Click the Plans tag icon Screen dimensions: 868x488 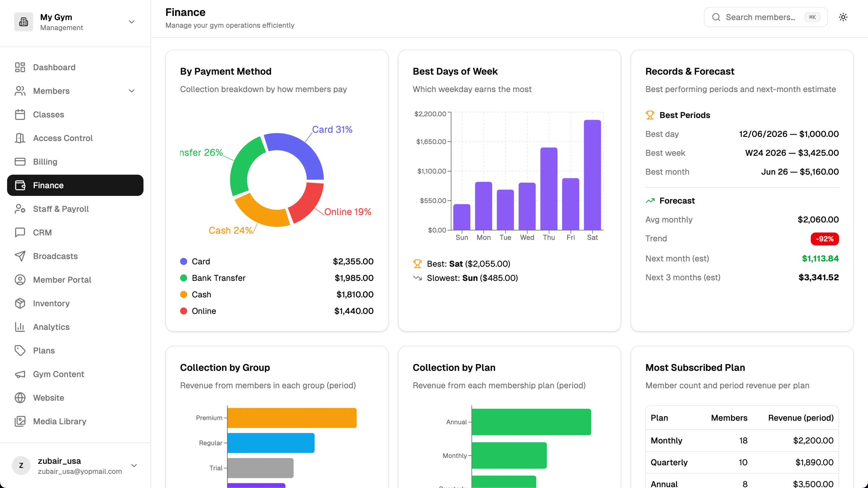20,350
